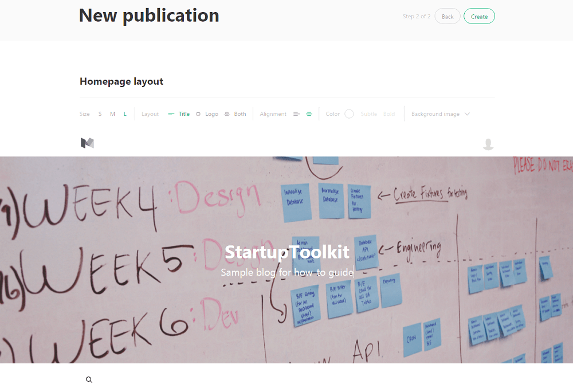Pick the Bold color style

389,114
